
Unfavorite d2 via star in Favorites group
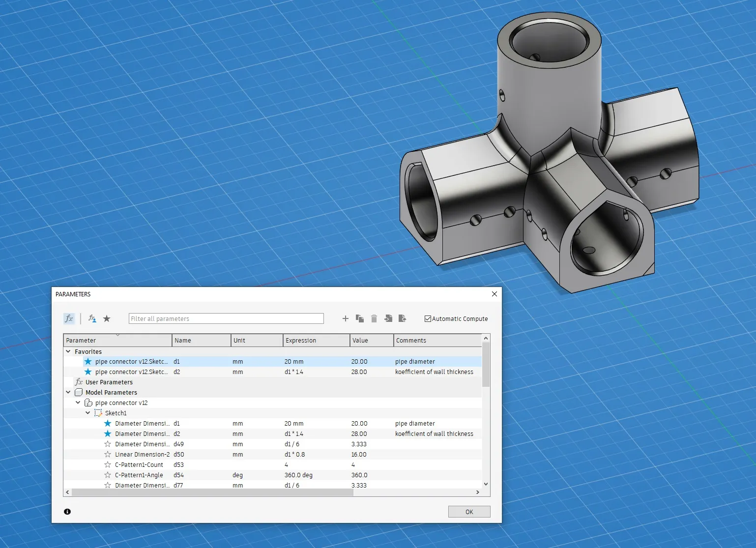(x=88, y=372)
